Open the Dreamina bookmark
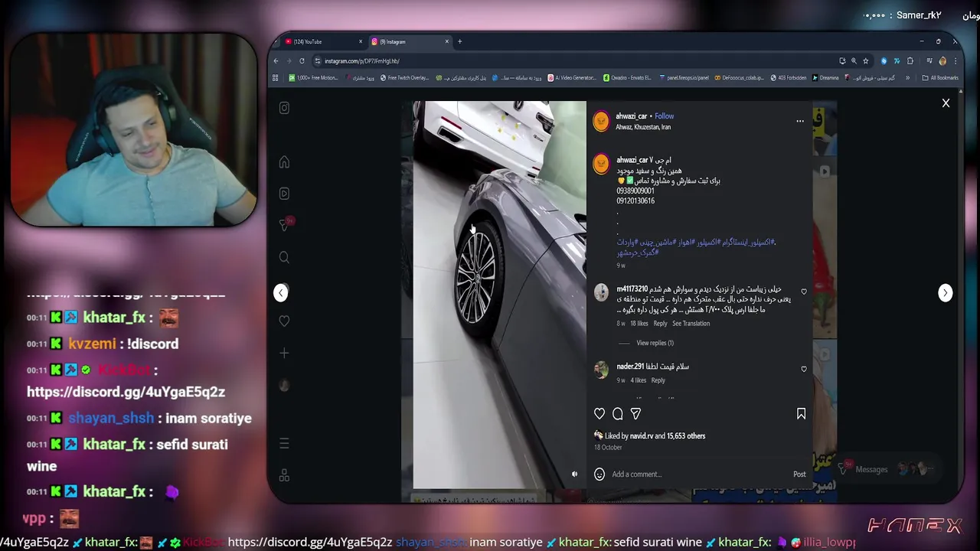 tap(825, 77)
